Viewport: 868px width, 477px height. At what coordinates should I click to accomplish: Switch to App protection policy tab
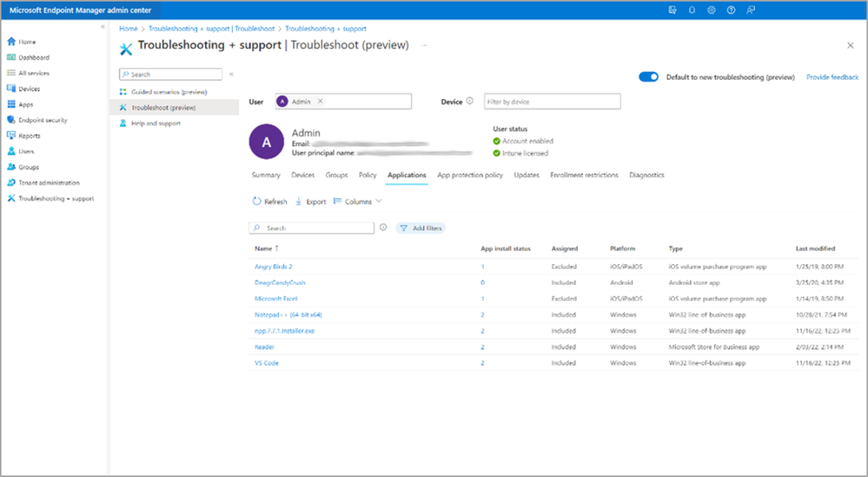(x=470, y=175)
